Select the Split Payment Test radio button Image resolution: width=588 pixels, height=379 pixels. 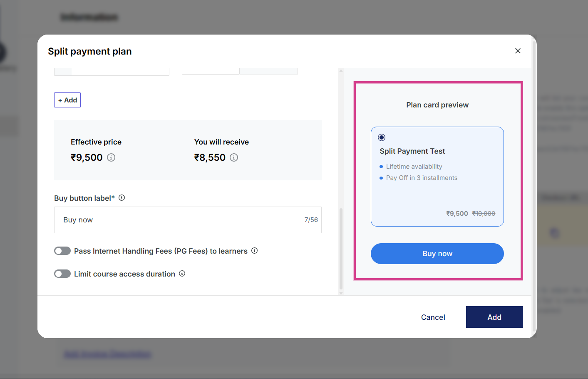(382, 137)
